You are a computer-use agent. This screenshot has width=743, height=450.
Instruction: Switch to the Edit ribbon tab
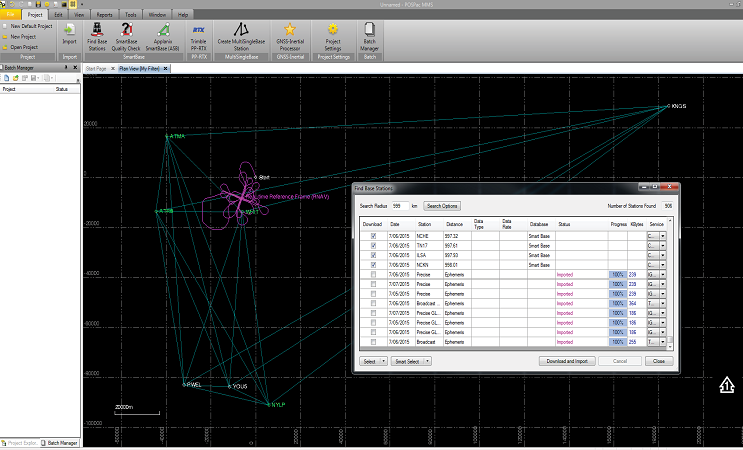[58, 15]
